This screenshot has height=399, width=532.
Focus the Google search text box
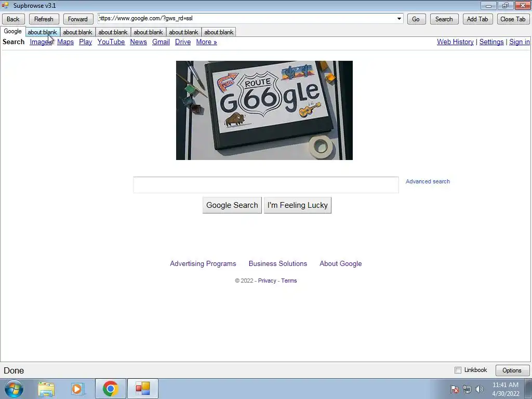coord(266,185)
